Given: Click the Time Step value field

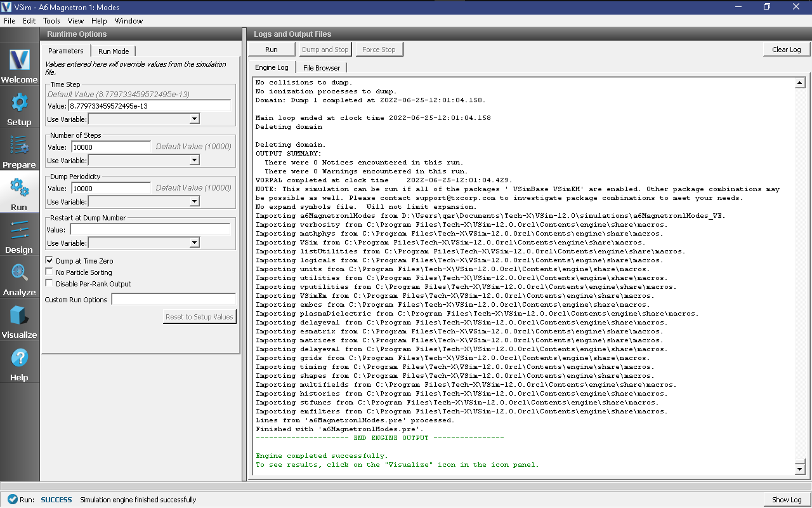Looking at the screenshot, I should pyautogui.click(x=149, y=106).
